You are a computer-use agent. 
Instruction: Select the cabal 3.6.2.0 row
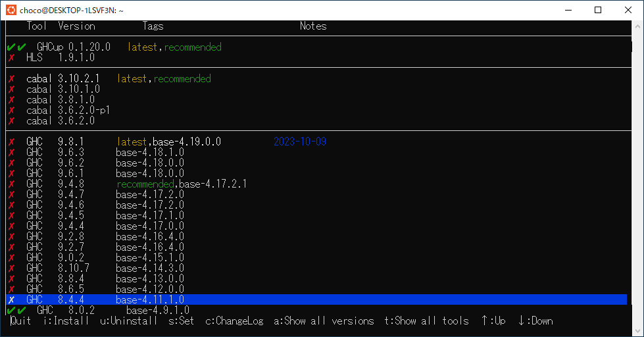319,121
